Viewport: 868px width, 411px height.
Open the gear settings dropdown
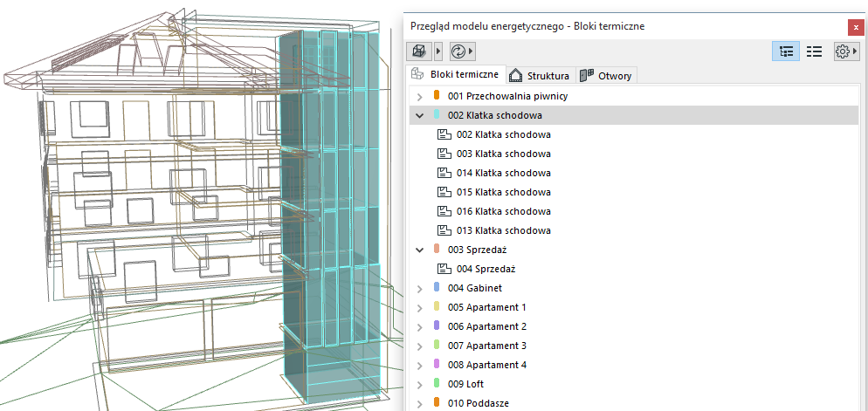(x=846, y=51)
